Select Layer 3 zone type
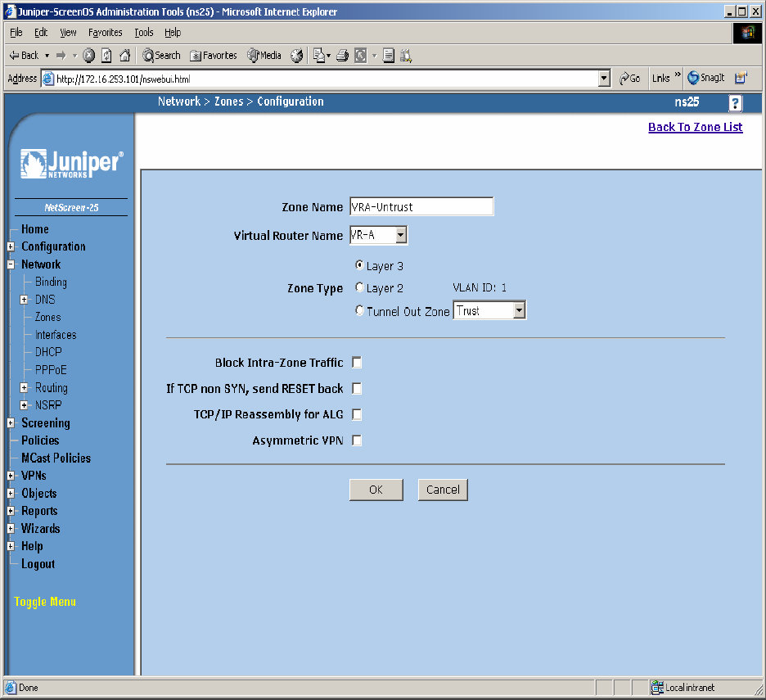Screen dimensions: 766x700 (359, 265)
